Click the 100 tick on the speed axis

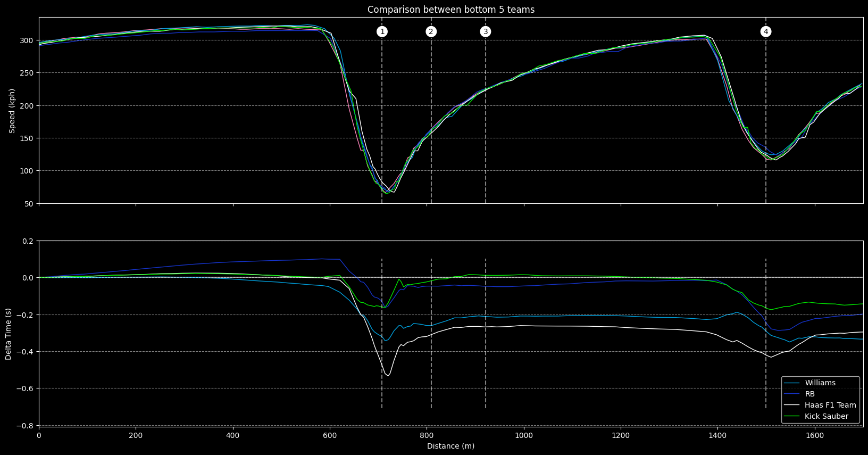(x=28, y=171)
